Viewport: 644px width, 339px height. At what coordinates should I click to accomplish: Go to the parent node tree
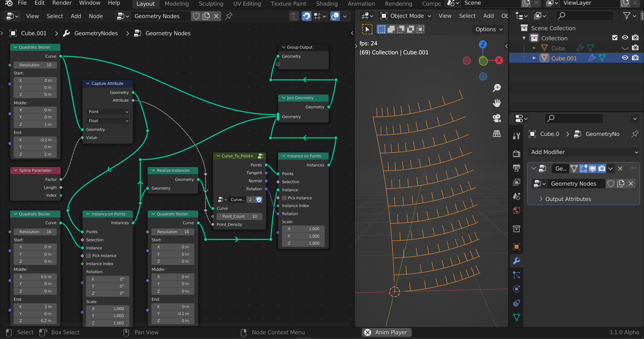point(294,16)
